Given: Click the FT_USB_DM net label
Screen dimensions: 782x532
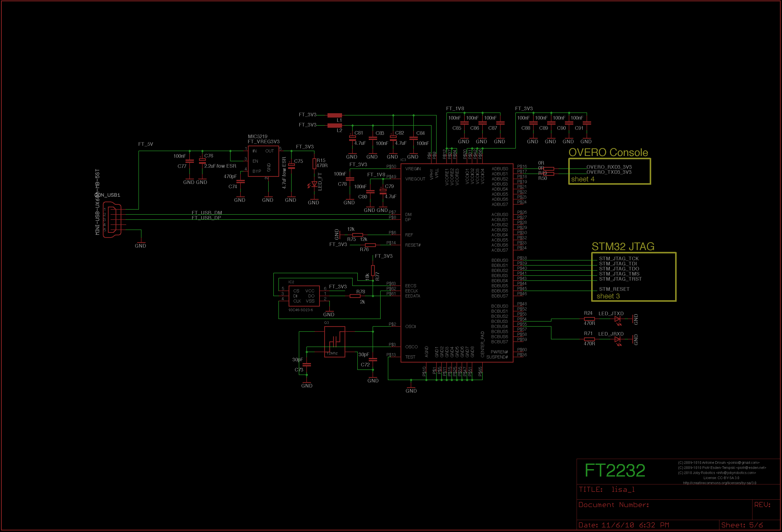Looking at the screenshot, I should pos(207,213).
